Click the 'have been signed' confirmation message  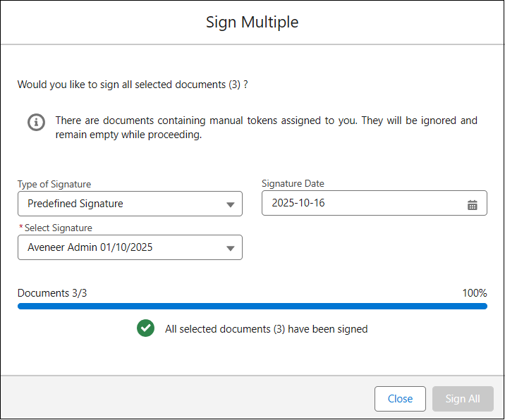tap(266, 328)
